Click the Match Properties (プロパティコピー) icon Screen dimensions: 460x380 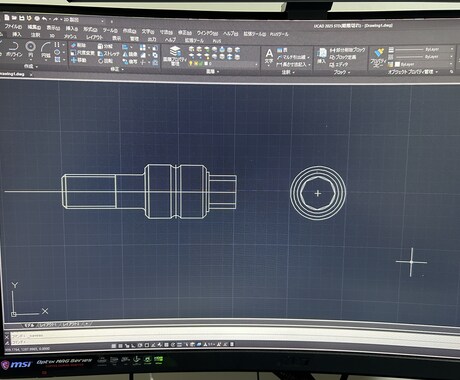point(378,57)
